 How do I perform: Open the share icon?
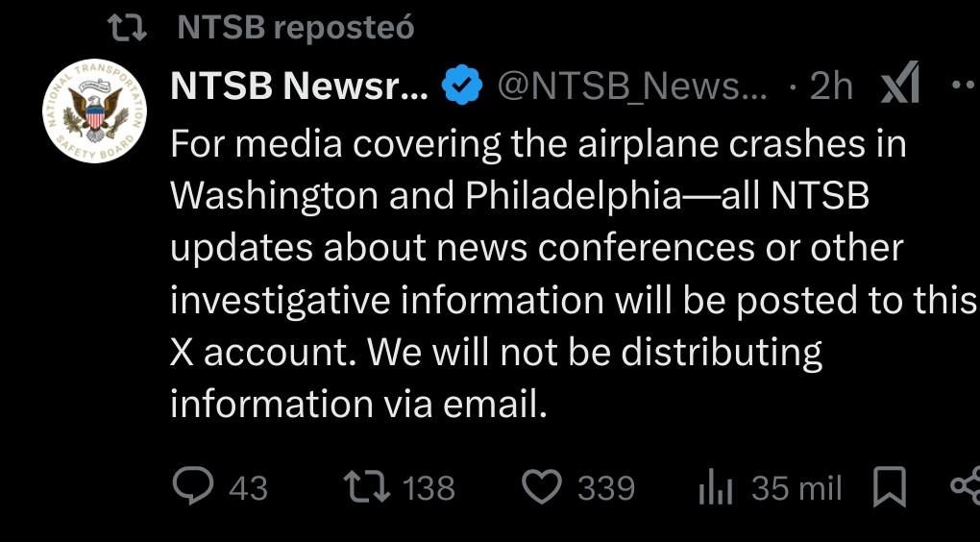965,485
